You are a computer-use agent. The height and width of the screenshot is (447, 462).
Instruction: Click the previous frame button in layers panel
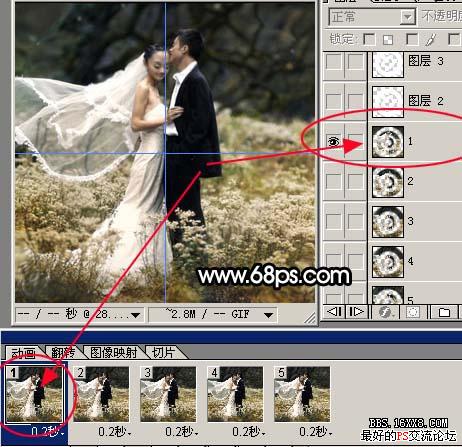[x=334, y=312]
